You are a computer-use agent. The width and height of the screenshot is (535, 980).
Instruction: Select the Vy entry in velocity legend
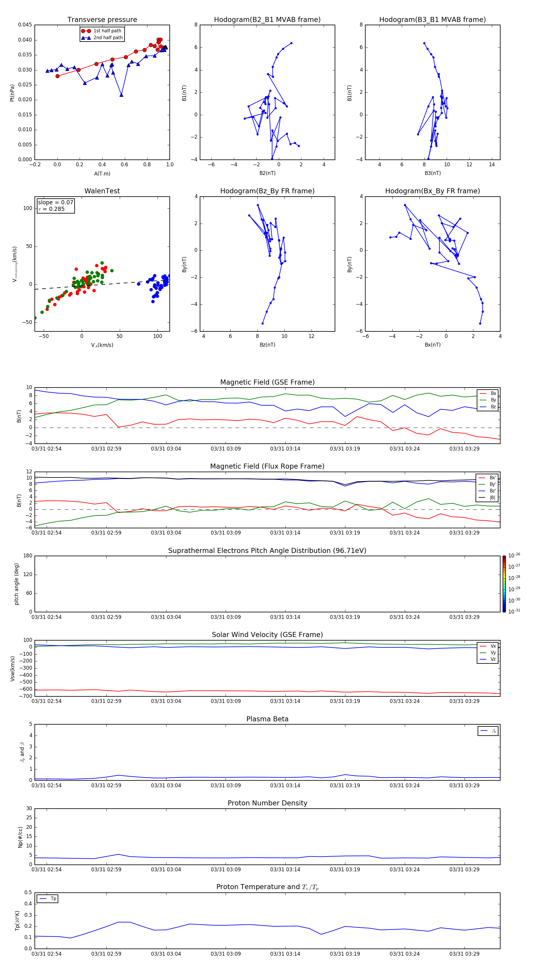pyautogui.click(x=488, y=652)
